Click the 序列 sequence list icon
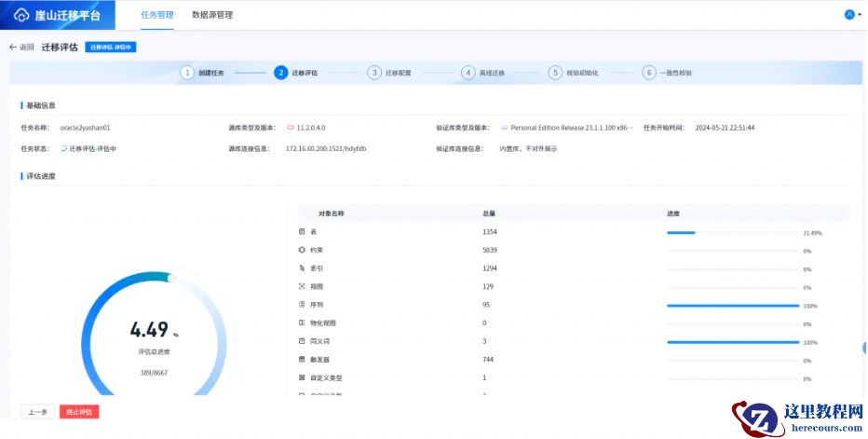 pos(302,305)
